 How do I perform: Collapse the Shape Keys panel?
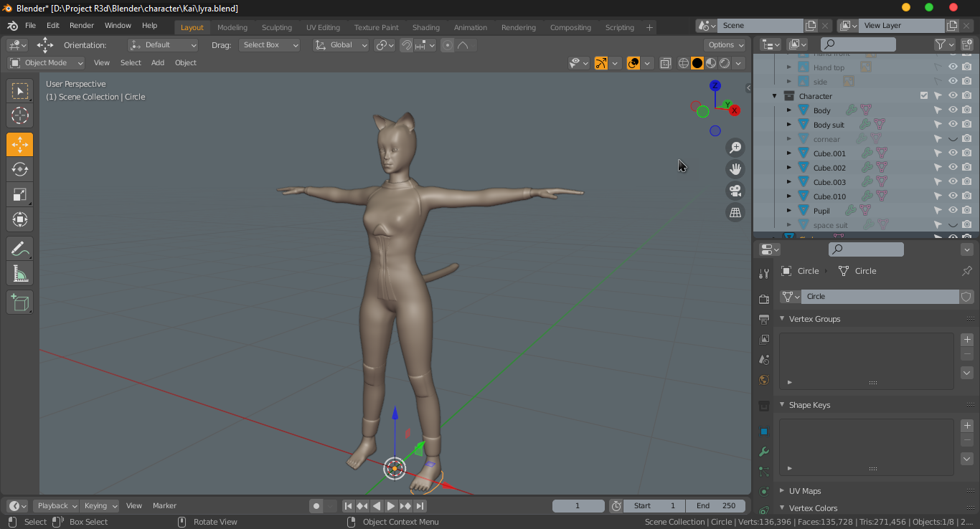[x=783, y=404]
